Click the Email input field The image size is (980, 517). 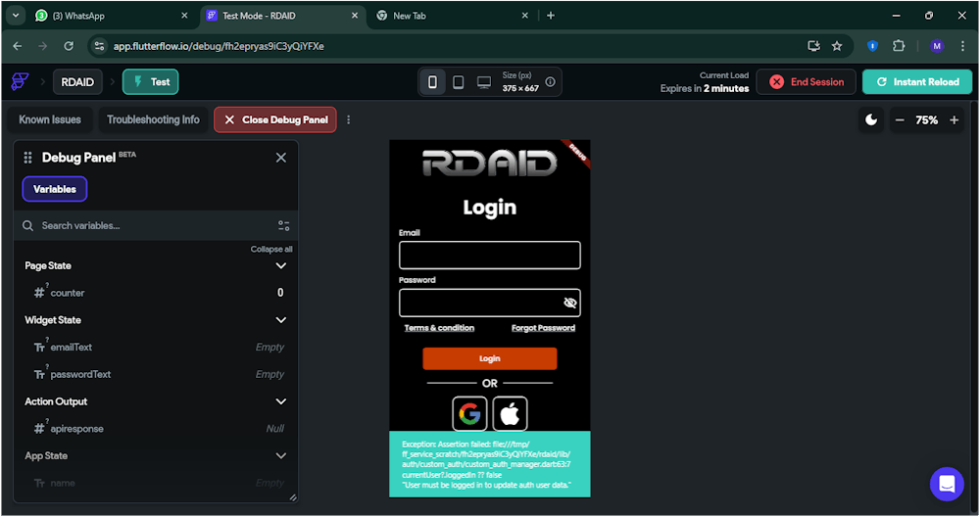(x=490, y=256)
